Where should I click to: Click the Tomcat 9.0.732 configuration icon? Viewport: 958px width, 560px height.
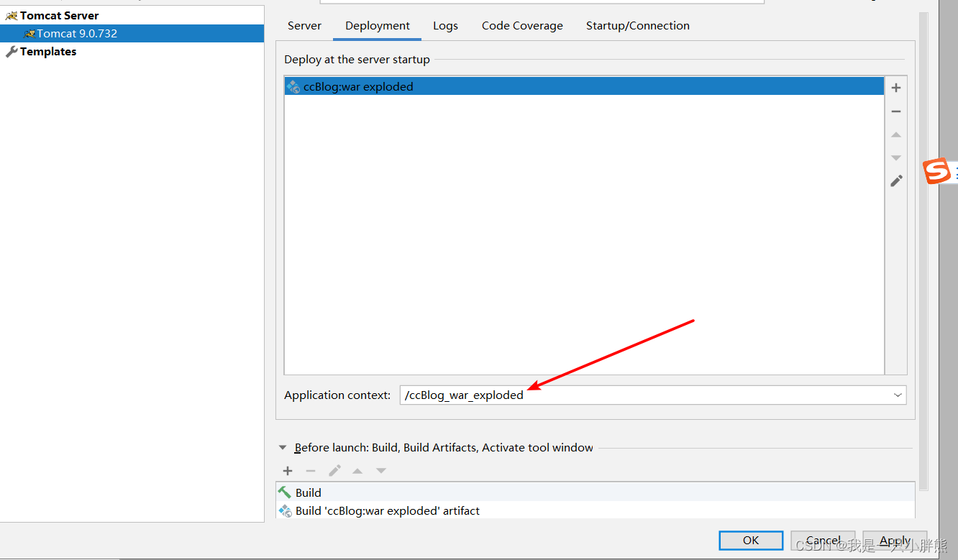point(29,34)
